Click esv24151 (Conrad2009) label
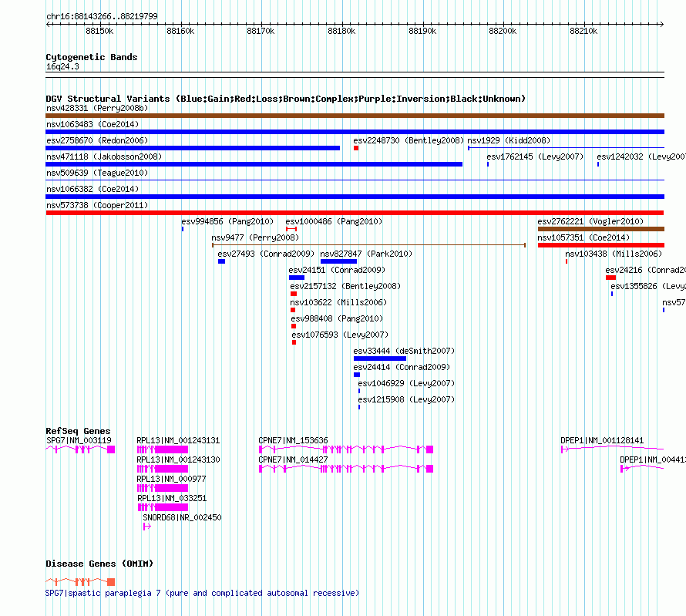This screenshot has width=686, height=616. 337,270
